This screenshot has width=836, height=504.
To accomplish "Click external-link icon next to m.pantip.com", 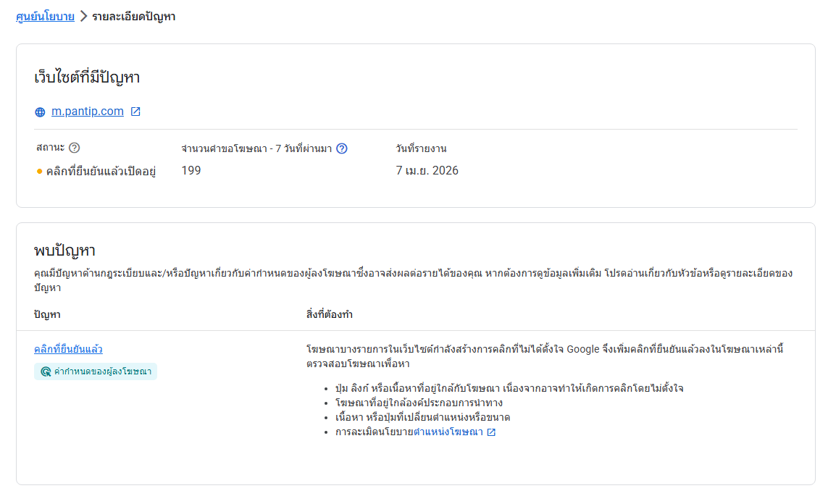I will tap(135, 112).
